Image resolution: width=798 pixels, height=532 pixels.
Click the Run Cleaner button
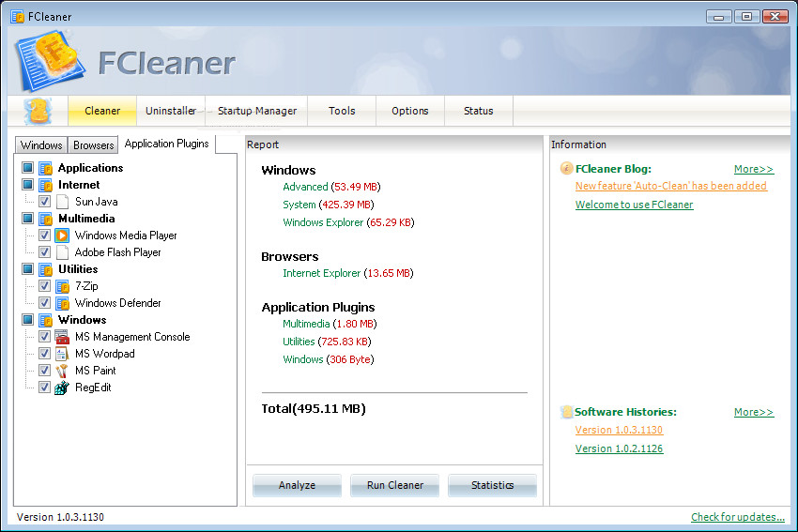click(395, 485)
